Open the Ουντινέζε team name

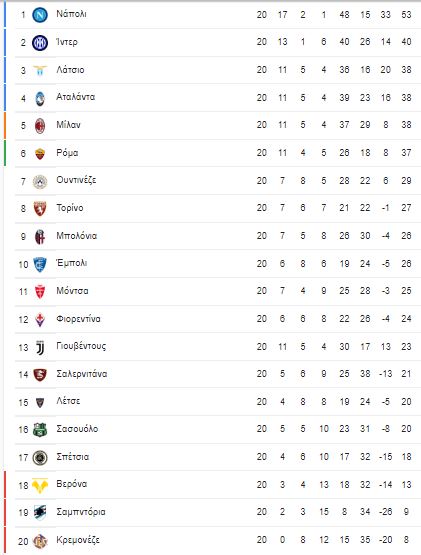[76, 180]
